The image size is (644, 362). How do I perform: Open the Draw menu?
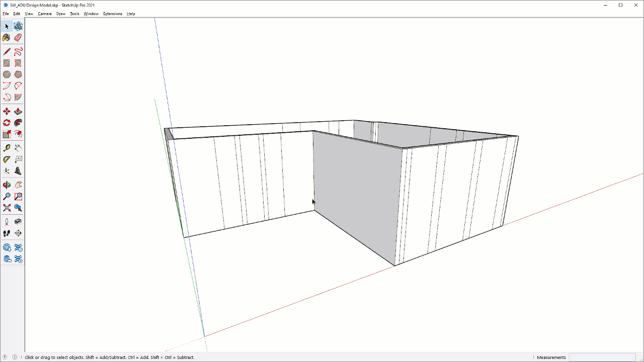61,14
